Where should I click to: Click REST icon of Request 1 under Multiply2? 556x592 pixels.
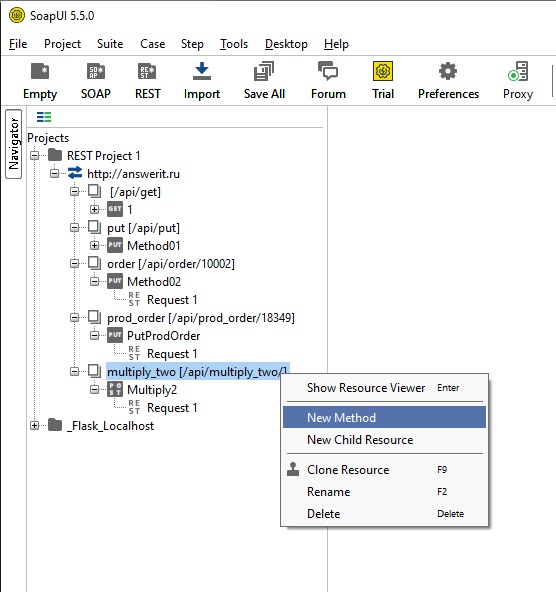click(x=134, y=407)
